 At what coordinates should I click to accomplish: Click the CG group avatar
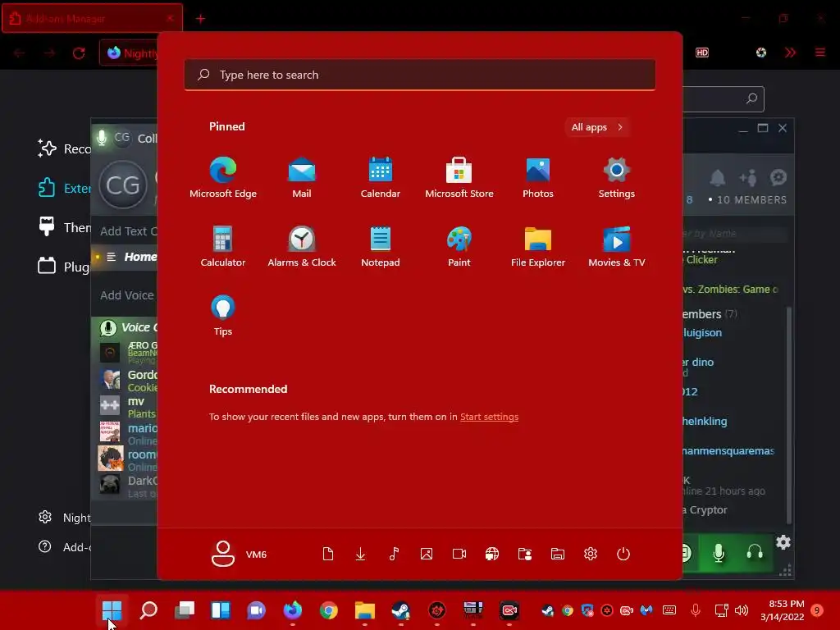(123, 185)
